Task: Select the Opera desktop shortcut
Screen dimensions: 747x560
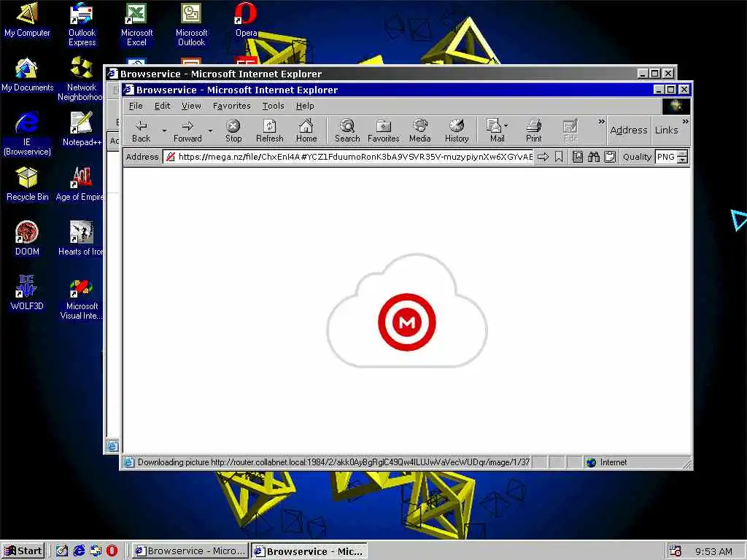Action: 246,20
